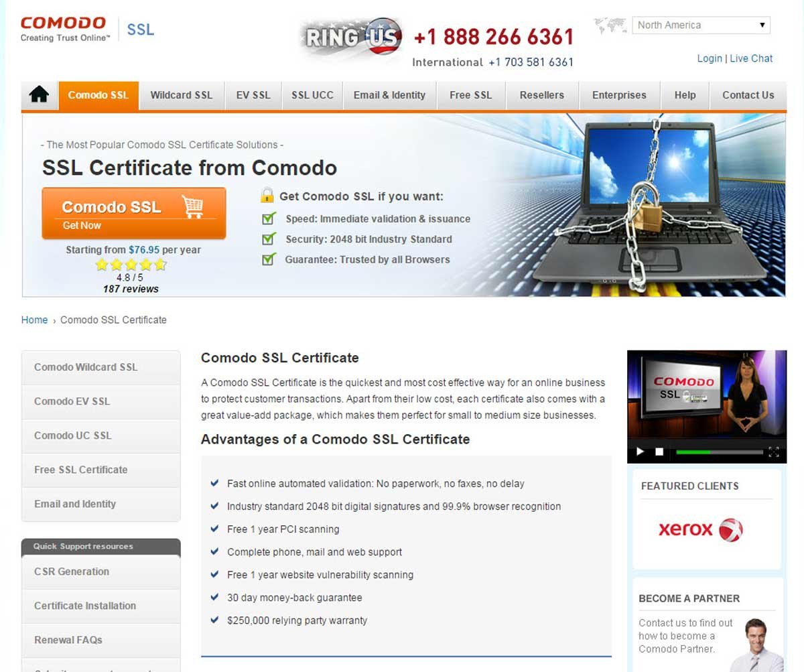The height and width of the screenshot is (672, 804).
Task: Click the Xerox featured client logo
Action: [700, 530]
